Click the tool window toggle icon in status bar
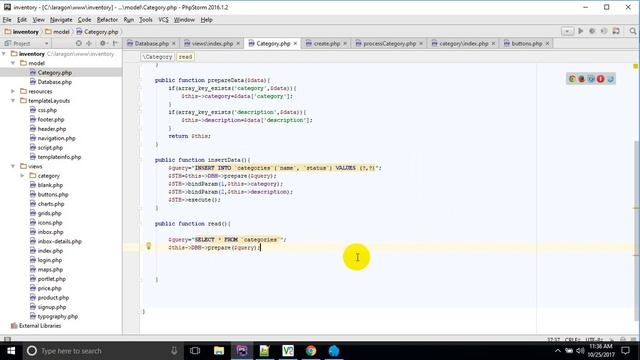This screenshot has height=360, width=640. click(x=7, y=339)
